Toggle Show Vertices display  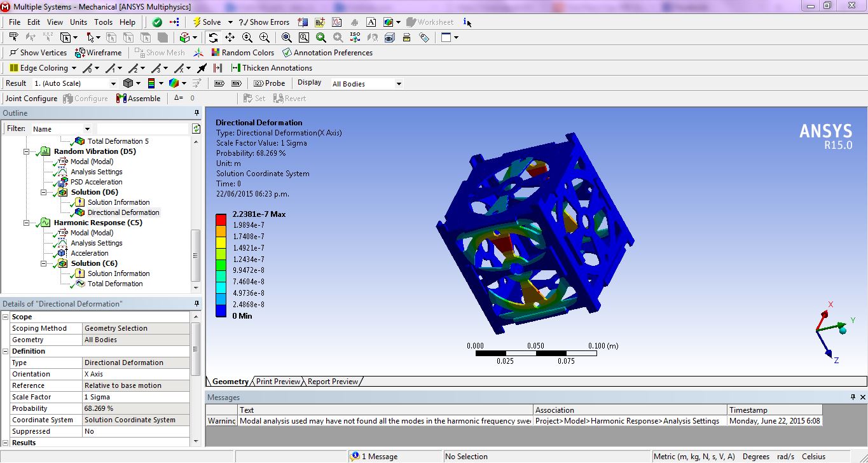pyautogui.click(x=38, y=53)
